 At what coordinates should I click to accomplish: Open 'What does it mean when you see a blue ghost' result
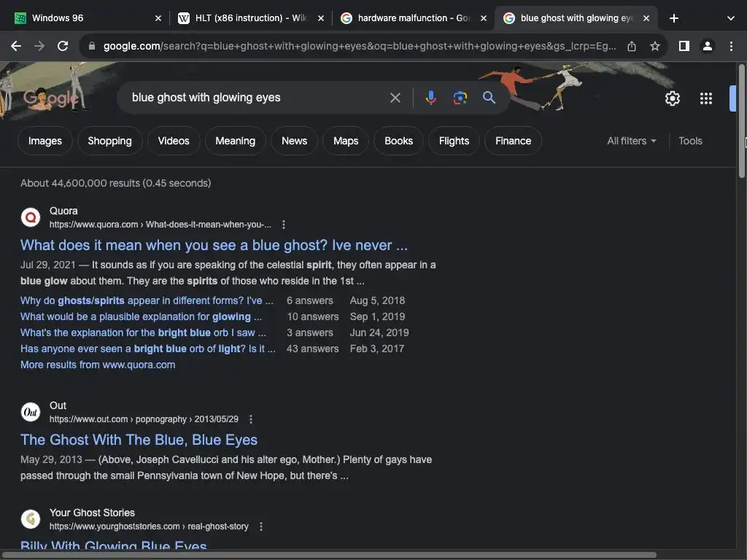pyautogui.click(x=214, y=245)
